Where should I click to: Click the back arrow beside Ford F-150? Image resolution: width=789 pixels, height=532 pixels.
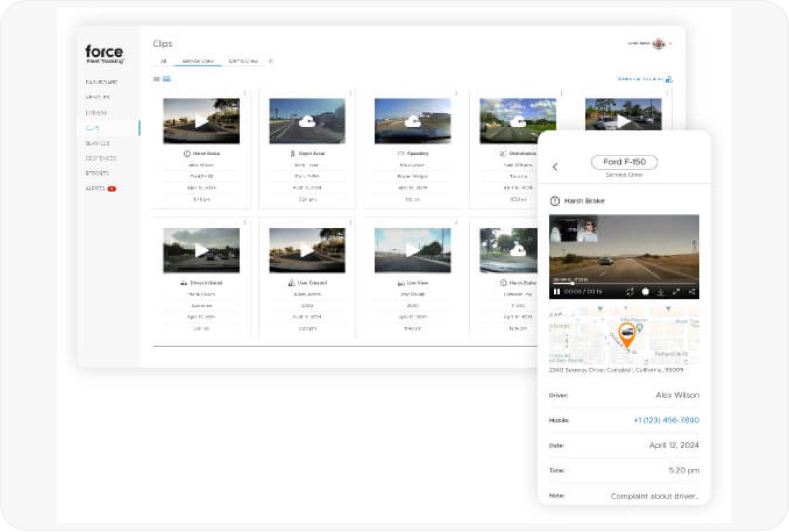pos(555,167)
